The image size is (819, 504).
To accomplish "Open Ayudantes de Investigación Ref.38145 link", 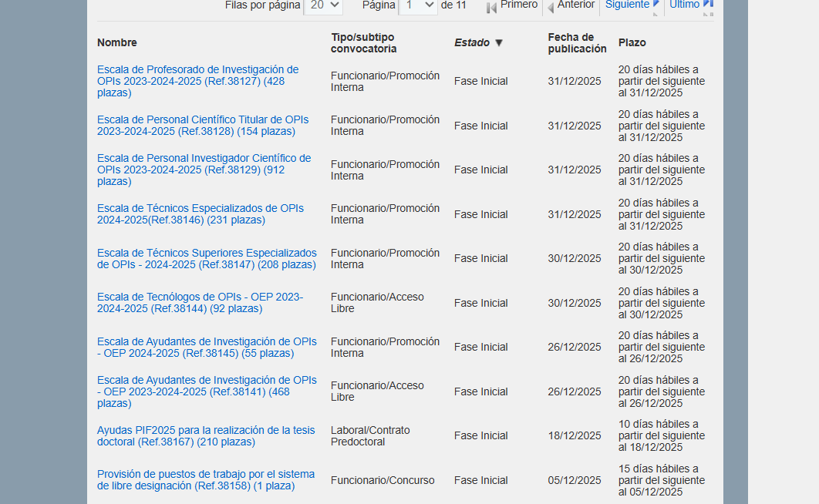I will click(207, 347).
